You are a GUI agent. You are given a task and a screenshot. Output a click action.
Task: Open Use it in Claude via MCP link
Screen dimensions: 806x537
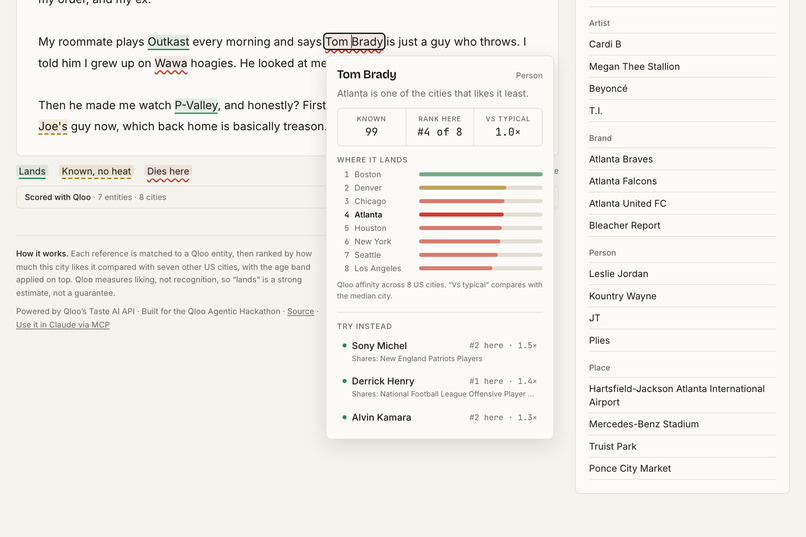tap(63, 325)
